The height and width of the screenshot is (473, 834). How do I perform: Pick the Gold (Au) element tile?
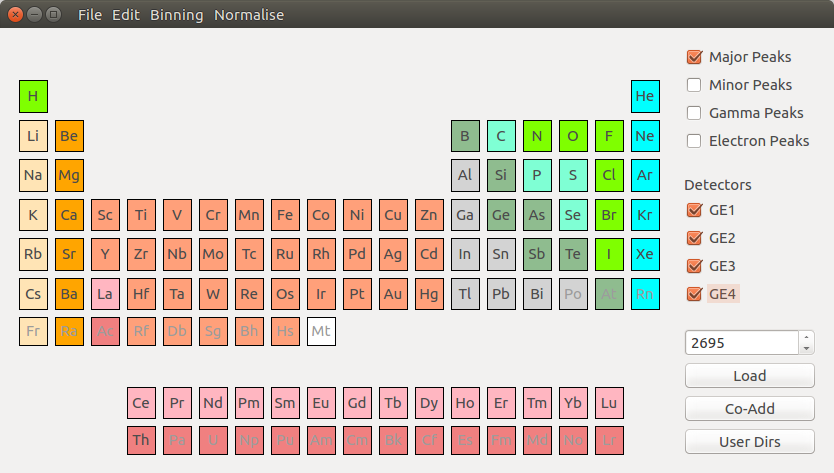pyautogui.click(x=393, y=294)
